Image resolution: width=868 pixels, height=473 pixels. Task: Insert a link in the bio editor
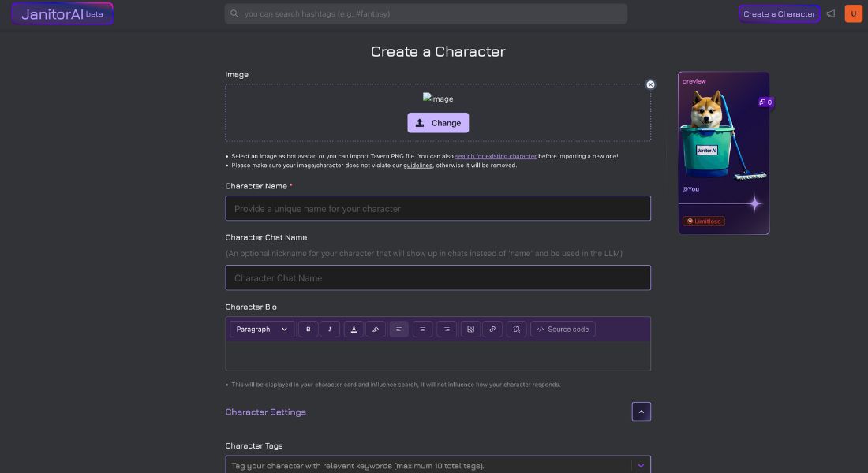pyautogui.click(x=492, y=329)
